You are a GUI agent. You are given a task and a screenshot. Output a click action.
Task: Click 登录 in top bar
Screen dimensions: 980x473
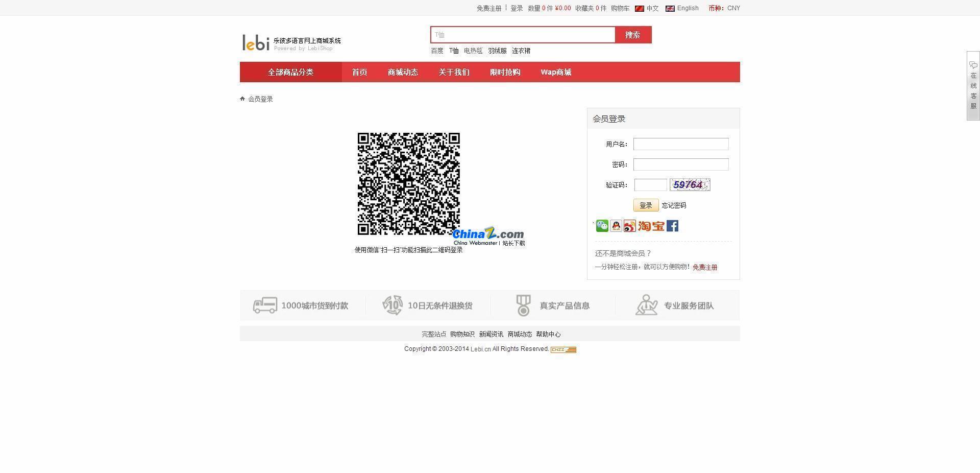tap(517, 8)
